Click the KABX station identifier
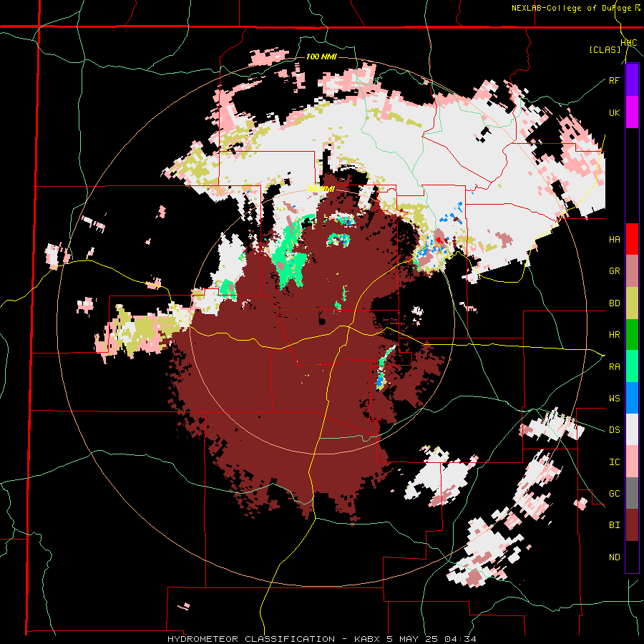 (x=366, y=639)
